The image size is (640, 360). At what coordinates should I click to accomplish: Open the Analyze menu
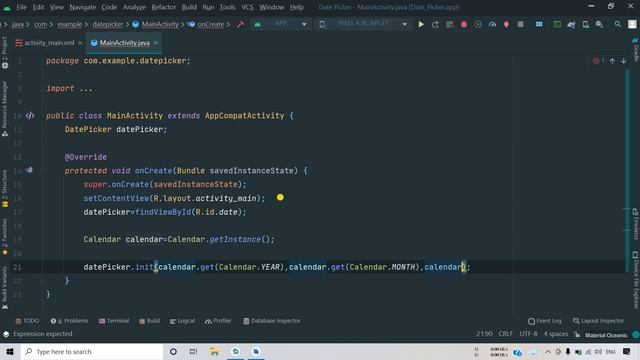click(x=134, y=7)
